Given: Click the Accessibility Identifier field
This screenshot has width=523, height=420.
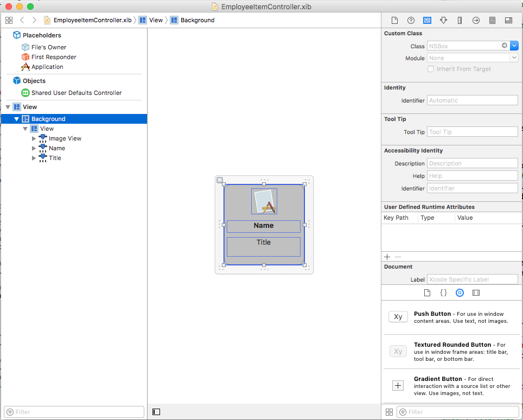Looking at the screenshot, I should tap(473, 188).
